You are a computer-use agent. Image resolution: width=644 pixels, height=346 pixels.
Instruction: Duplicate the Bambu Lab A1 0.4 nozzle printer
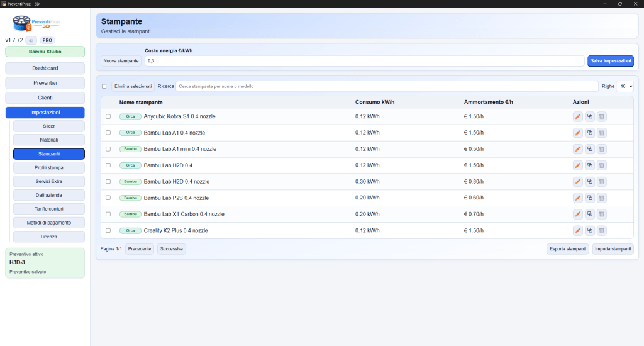(x=589, y=133)
